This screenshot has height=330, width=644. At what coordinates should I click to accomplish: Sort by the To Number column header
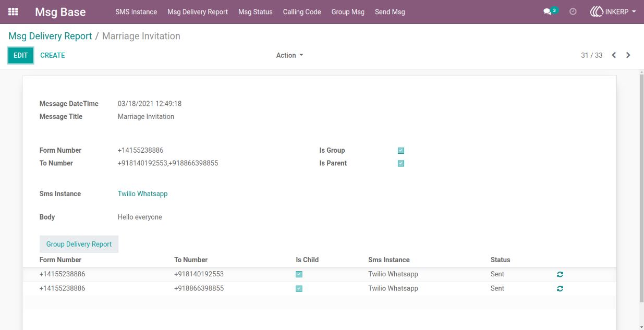pyautogui.click(x=191, y=260)
